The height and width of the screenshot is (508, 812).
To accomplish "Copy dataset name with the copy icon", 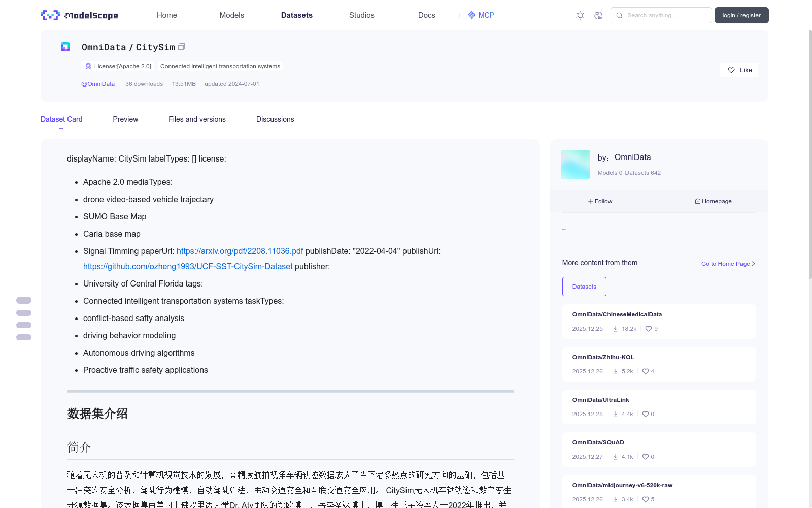I will pos(182,47).
